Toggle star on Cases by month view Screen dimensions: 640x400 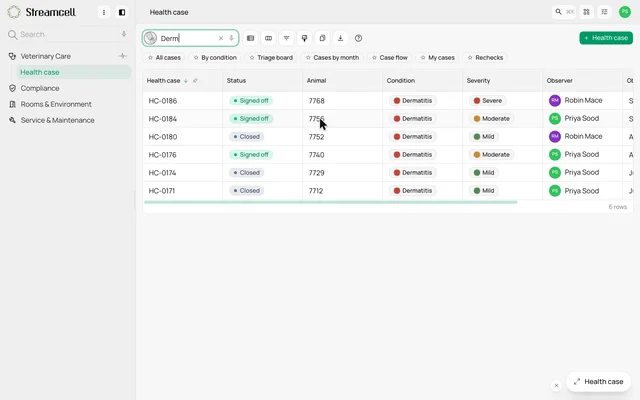coord(308,58)
